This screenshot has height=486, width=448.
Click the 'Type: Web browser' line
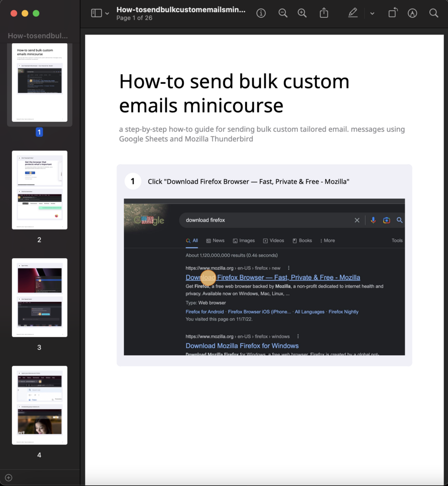tap(206, 303)
